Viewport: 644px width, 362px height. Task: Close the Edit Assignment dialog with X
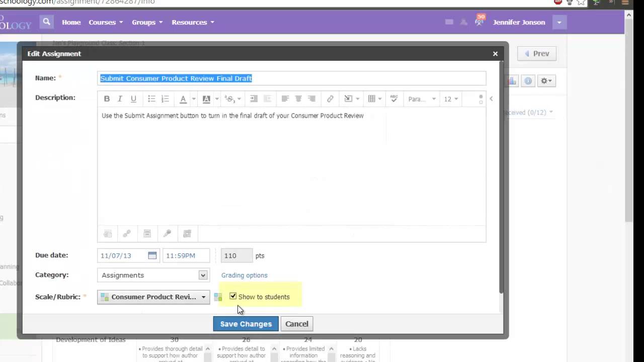495,54
